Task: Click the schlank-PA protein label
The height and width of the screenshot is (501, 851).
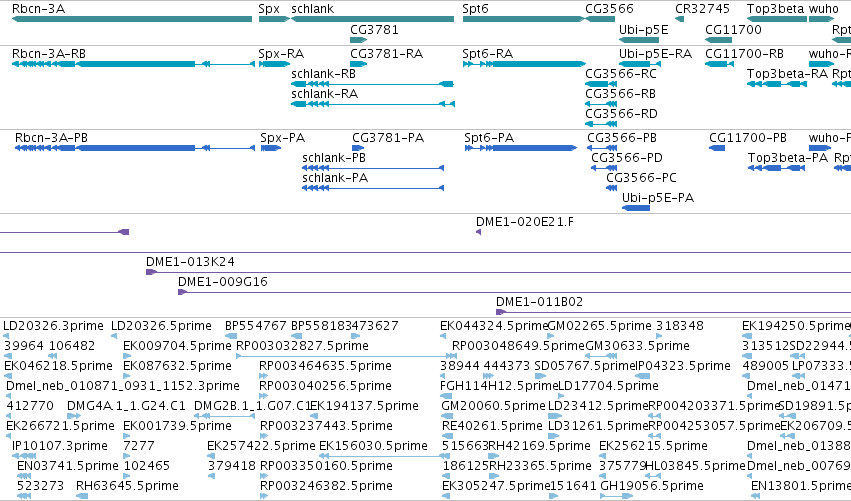Action: tap(335, 178)
